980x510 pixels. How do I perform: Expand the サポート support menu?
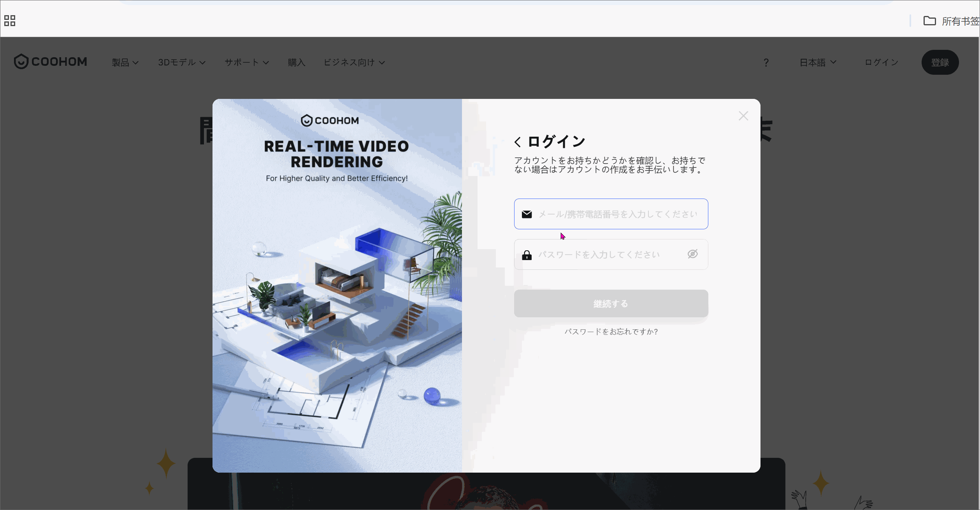click(x=247, y=62)
